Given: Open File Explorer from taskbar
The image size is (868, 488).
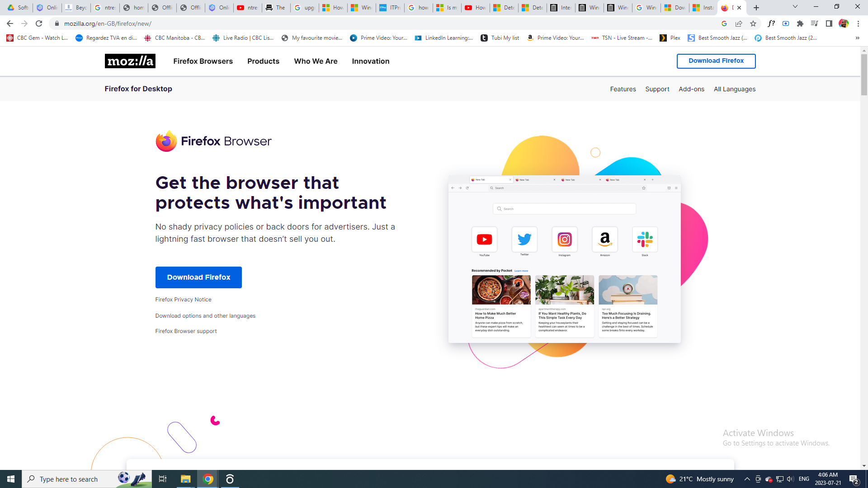Looking at the screenshot, I should (x=185, y=479).
